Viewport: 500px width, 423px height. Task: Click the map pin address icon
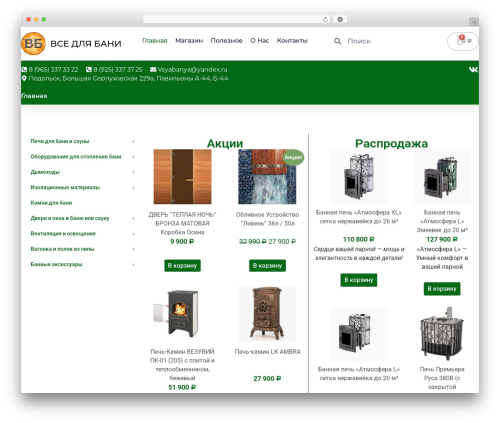tap(24, 78)
